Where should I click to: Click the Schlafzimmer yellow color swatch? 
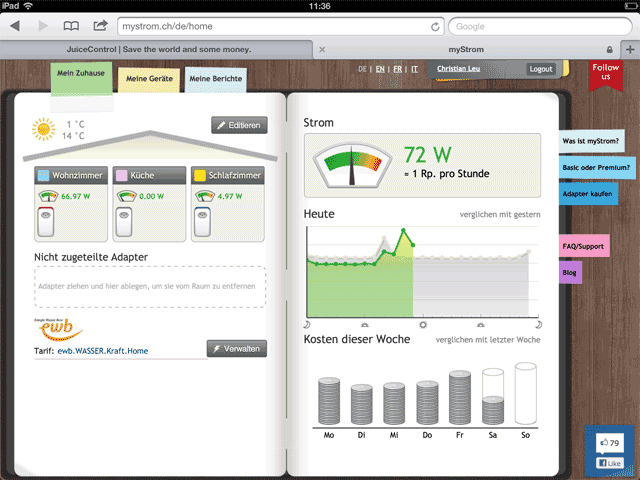200,176
